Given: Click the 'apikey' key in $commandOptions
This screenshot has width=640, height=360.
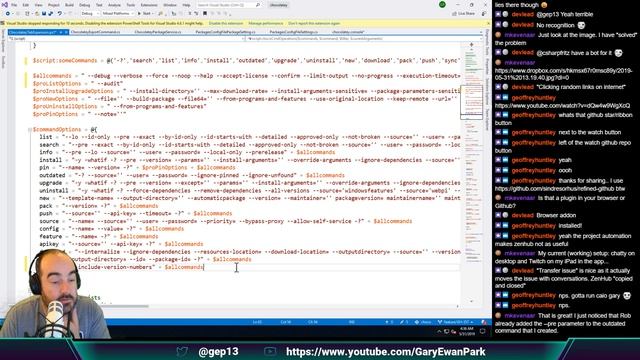Looking at the screenshot, I should (x=49, y=244).
